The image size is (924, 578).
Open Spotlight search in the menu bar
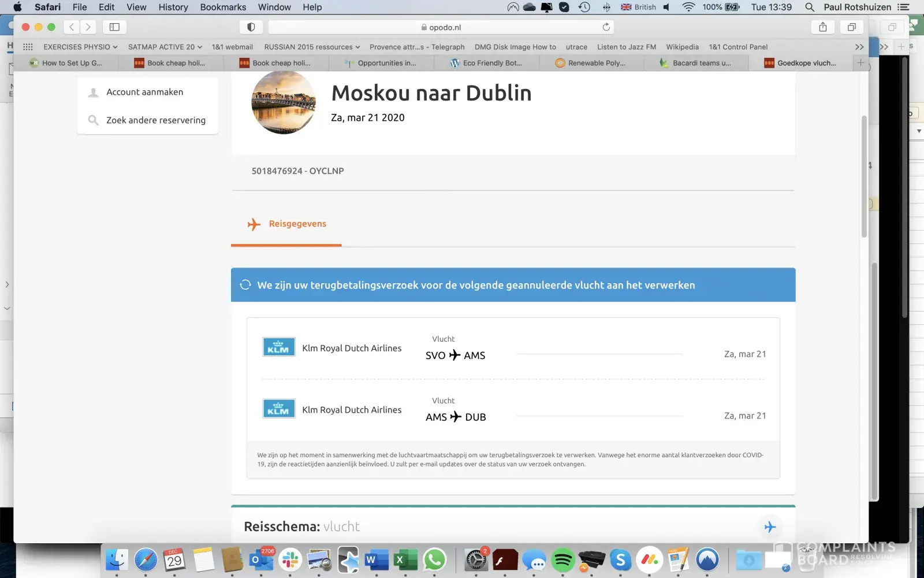[x=810, y=7]
